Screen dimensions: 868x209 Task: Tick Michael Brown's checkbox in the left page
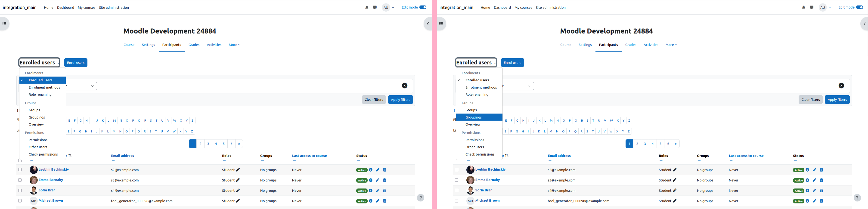(x=20, y=201)
